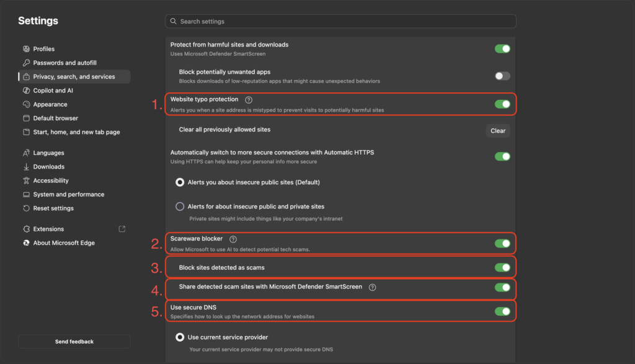The height and width of the screenshot is (364, 635).
Task: Click the Send feedback button
Action: click(74, 341)
